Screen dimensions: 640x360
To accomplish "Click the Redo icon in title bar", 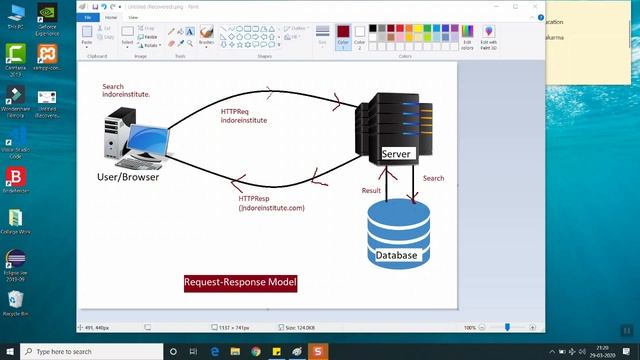I will coord(113,7).
